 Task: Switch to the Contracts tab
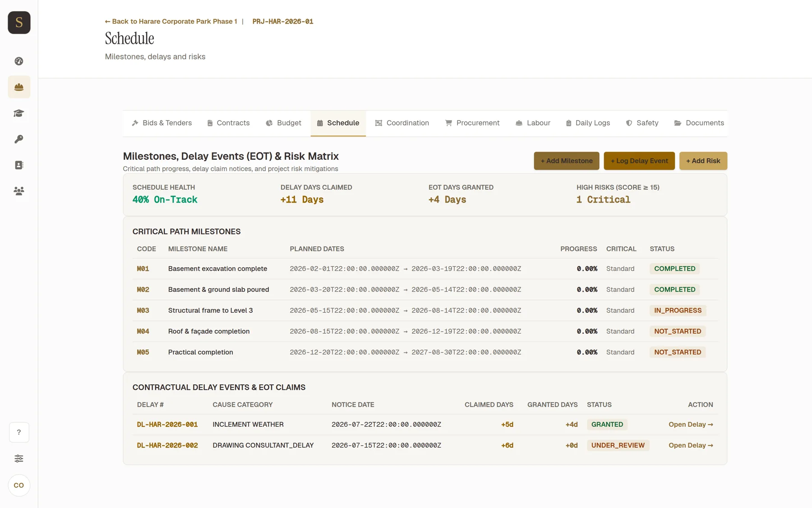pos(228,123)
